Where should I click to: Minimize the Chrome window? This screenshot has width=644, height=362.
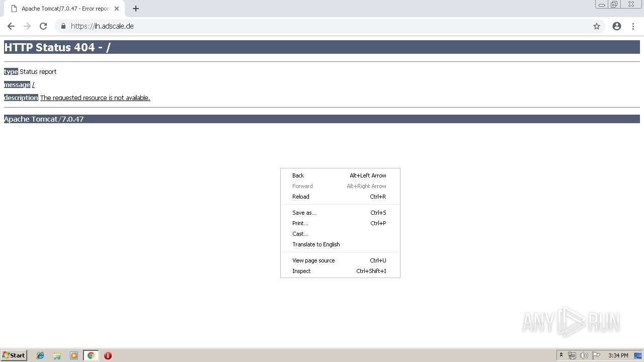(x=602, y=5)
